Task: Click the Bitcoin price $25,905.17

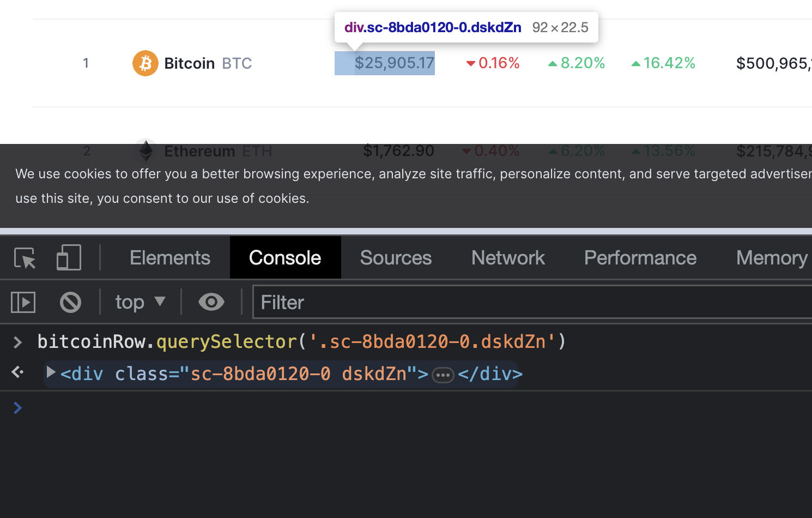Action: click(394, 63)
